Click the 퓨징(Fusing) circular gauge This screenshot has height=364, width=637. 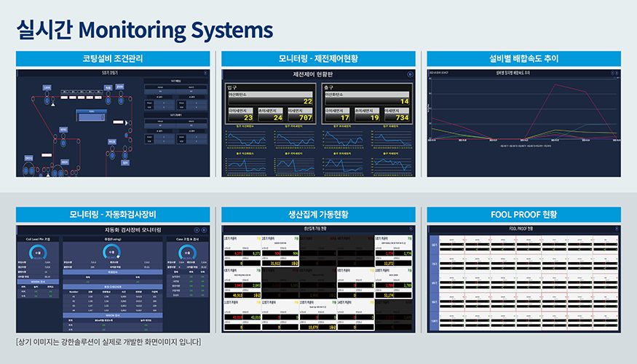click(x=112, y=252)
